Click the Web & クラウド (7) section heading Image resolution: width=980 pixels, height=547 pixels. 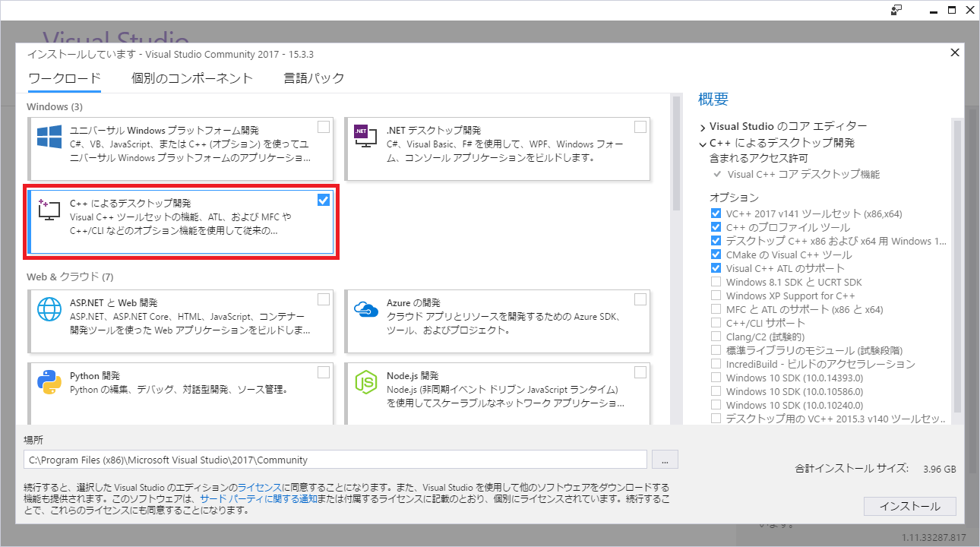click(x=70, y=277)
